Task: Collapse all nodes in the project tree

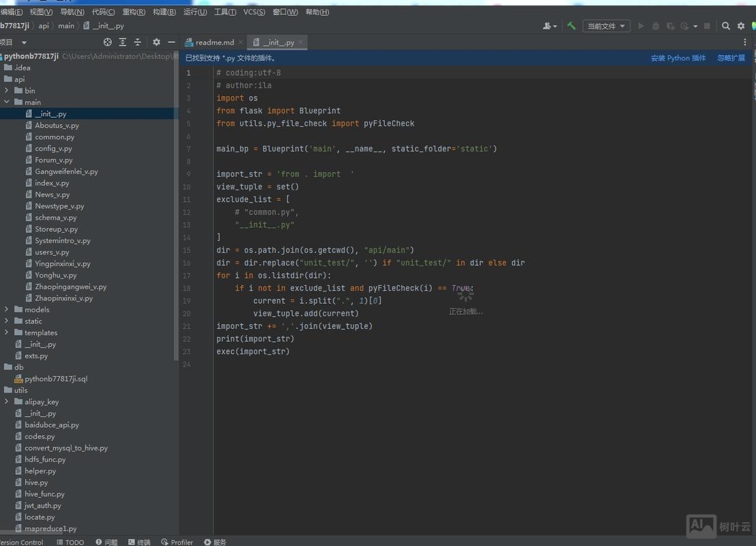Action: (139, 42)
